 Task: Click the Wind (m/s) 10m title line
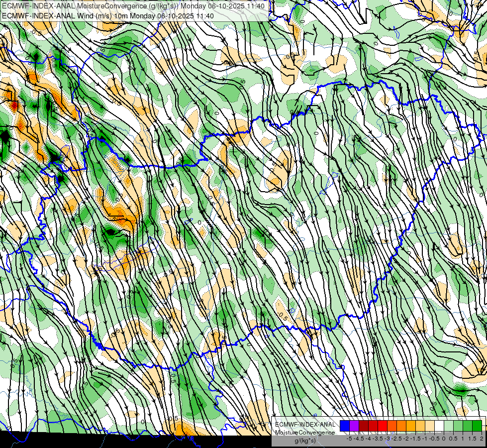(108, 15)
